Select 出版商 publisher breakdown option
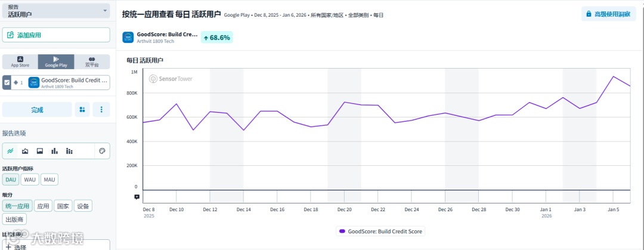This screenshot has width=644, height=250. (x=14, y=219)
